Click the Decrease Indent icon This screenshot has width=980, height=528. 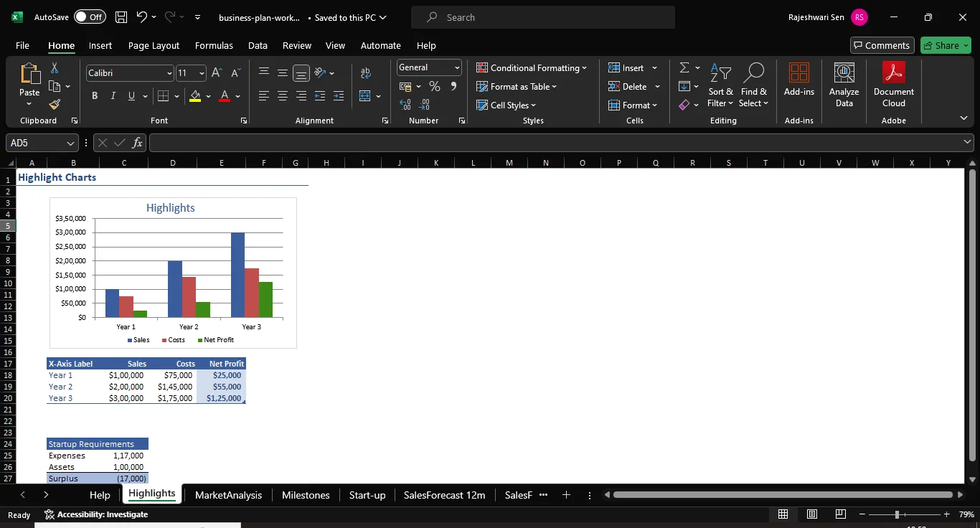320,96
